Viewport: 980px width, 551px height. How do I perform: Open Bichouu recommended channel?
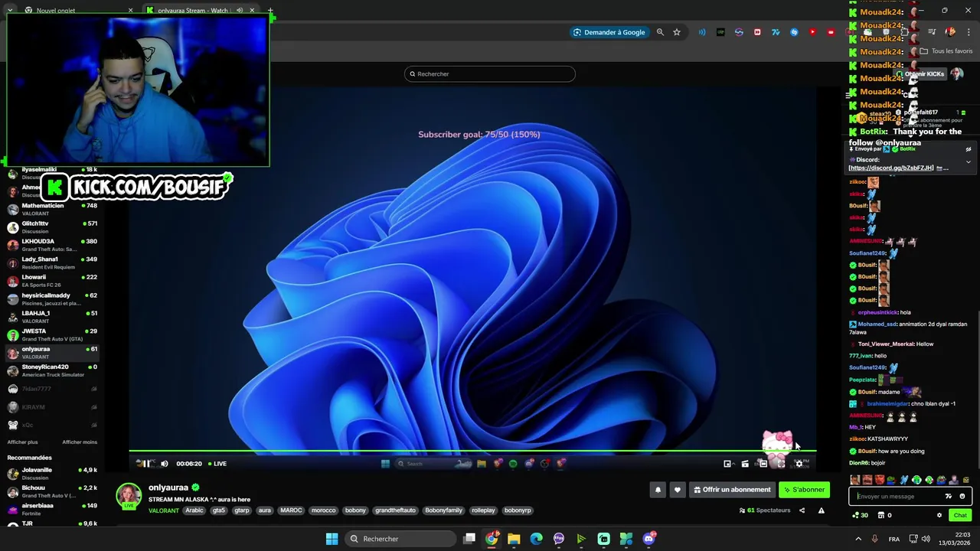(52, 491)
